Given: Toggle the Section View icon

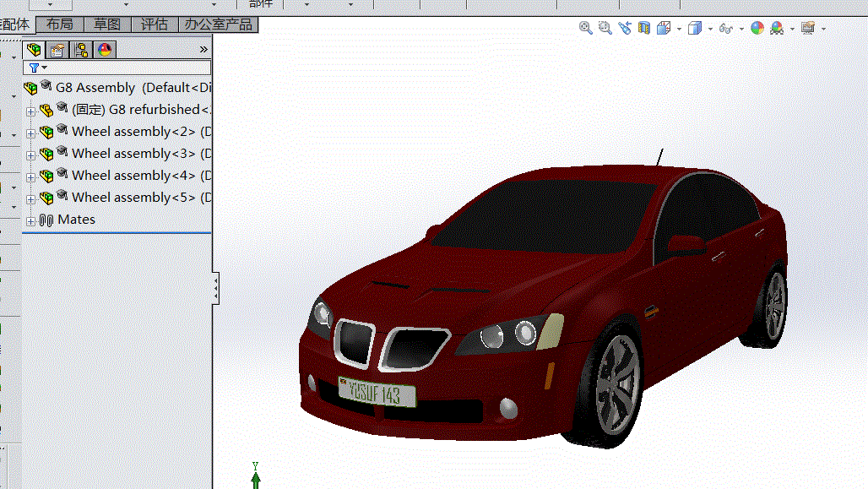Looking at the screenshot, I should [643, 28].
